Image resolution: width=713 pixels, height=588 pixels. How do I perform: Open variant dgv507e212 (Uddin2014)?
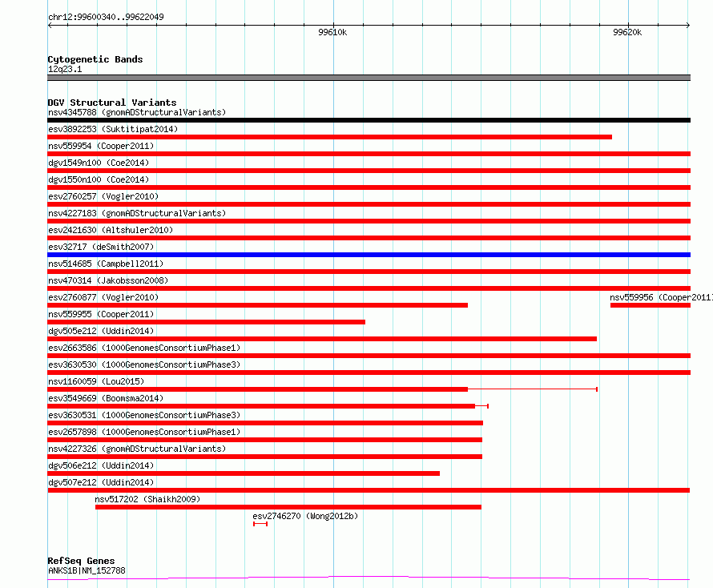coord(101,482)
